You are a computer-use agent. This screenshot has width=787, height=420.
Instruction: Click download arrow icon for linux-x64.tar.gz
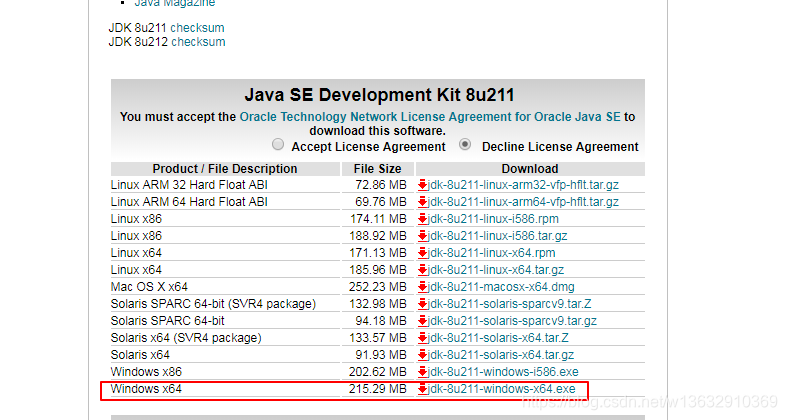tap(423, 270)
